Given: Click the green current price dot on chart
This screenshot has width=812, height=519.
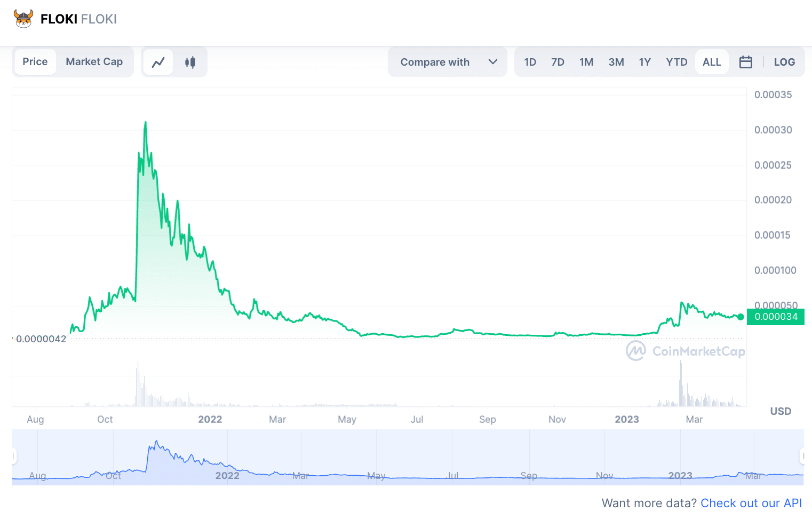Looking at the screenshot, I should [x=741, y=317].
